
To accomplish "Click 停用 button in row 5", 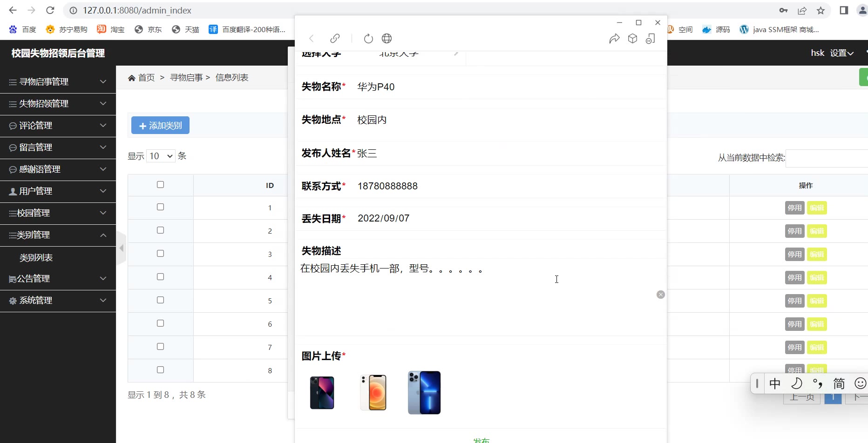I will (795, 301).
